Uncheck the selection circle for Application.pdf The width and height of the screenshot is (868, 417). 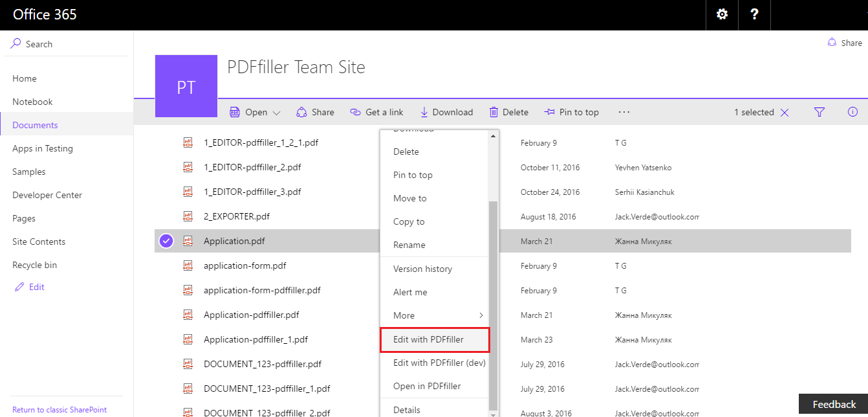(166, 242)
